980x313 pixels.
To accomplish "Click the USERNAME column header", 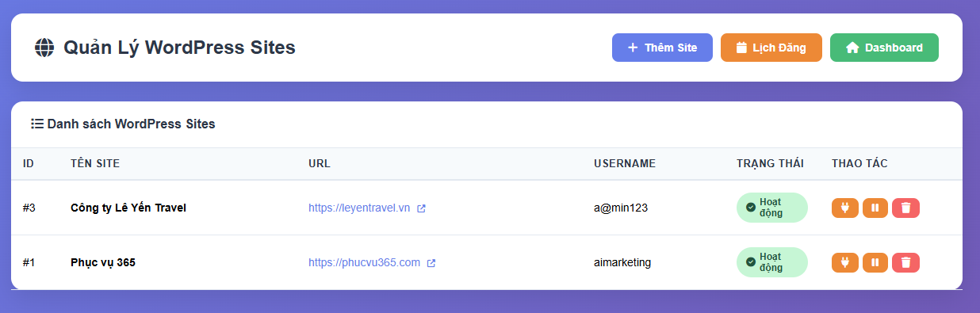I will pyautogui.click(x=625, y=163).
